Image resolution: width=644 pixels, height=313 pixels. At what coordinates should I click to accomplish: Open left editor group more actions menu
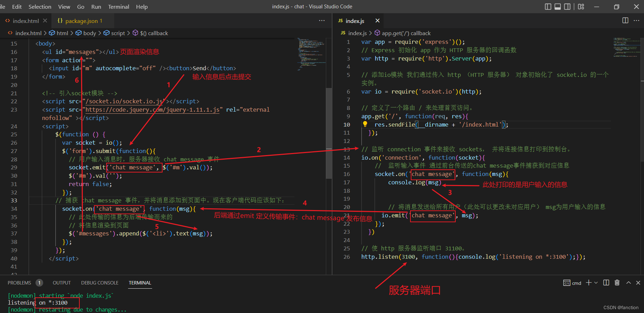322,21
